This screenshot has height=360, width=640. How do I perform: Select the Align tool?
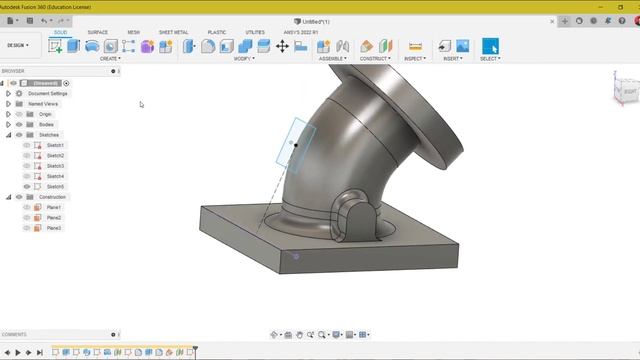301,46
